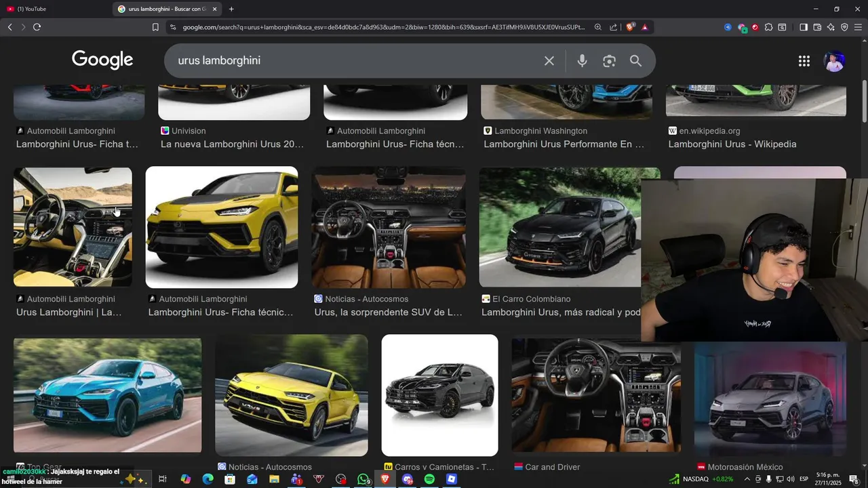Open the browser hamburger menu
The image size is (868, 488).
[859, 27]
